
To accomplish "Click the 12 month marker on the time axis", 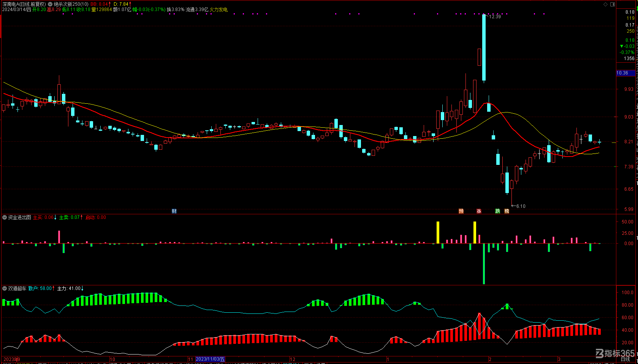I will pyautogui.click(x=293, y=359).
